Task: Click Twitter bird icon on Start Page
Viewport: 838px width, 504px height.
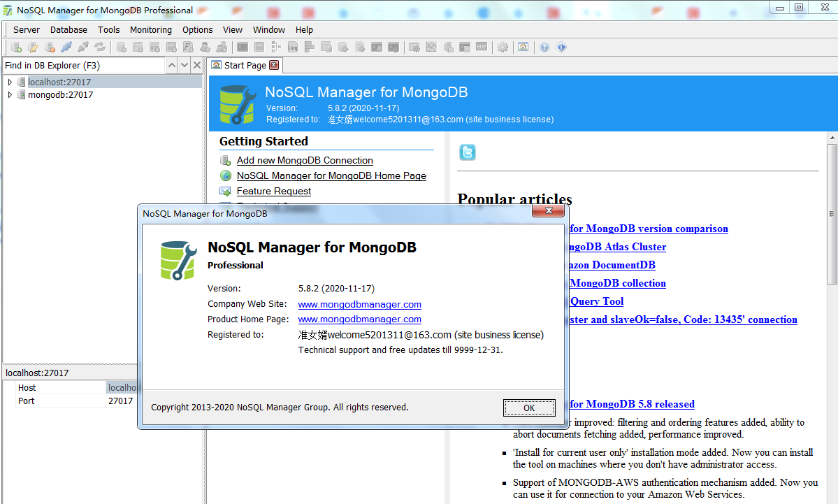Action: 468,152
